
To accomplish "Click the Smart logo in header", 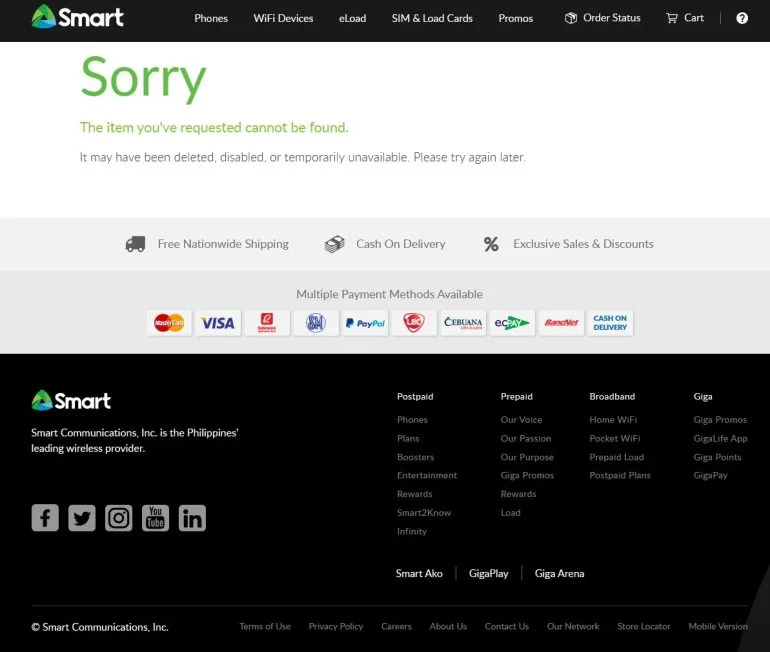I will [x=77, y=17].
